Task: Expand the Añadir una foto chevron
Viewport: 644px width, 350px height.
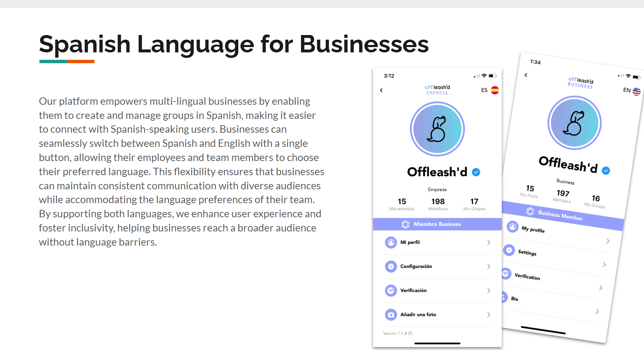Action: click(489, 315)
